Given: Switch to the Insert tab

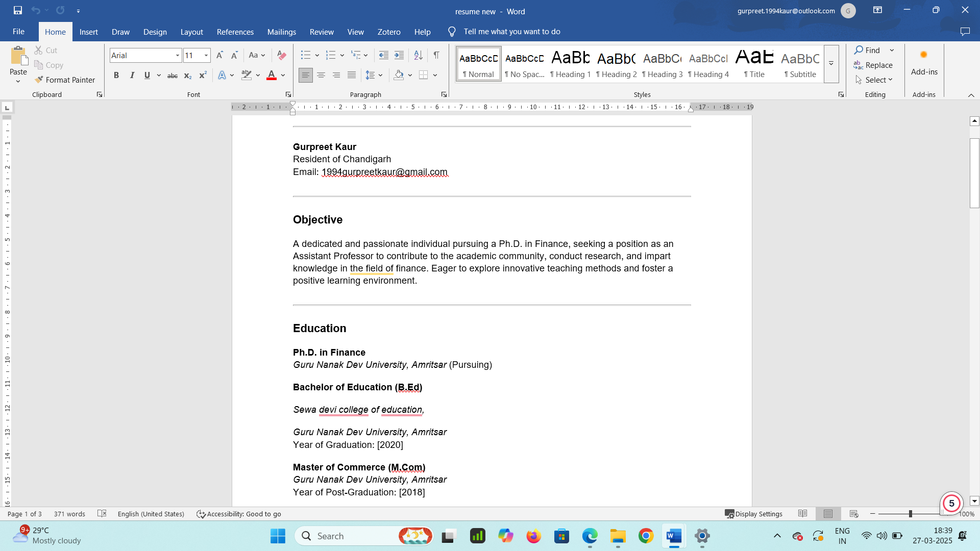Looking at the screenshot, I should [x=89, y=32].
